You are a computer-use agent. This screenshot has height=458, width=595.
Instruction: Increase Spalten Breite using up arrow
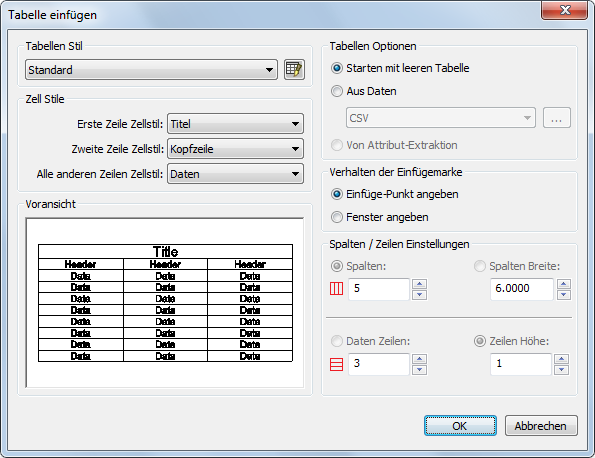(x=564, y=284)
